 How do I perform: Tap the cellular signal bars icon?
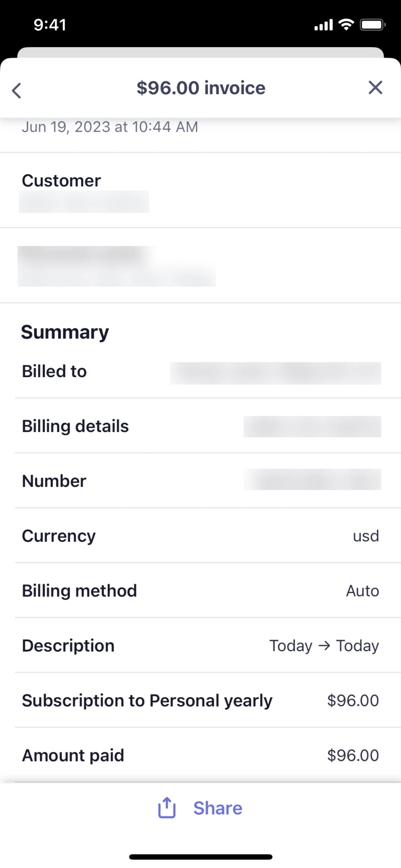(323, 25)
